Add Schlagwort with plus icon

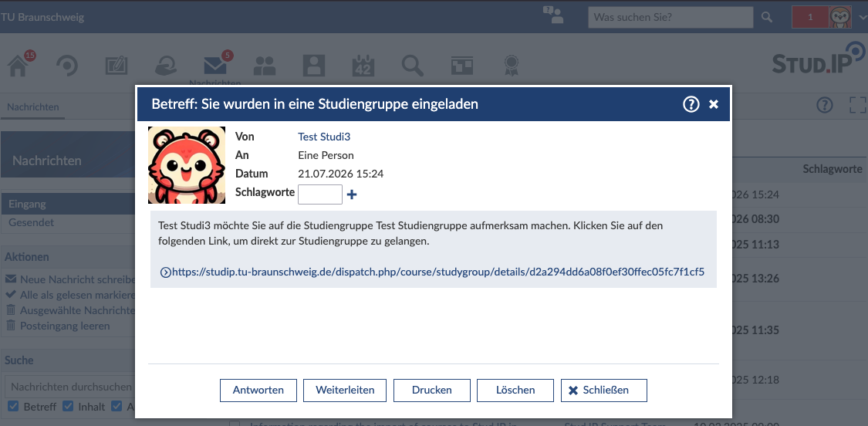(x=352, y=194)
